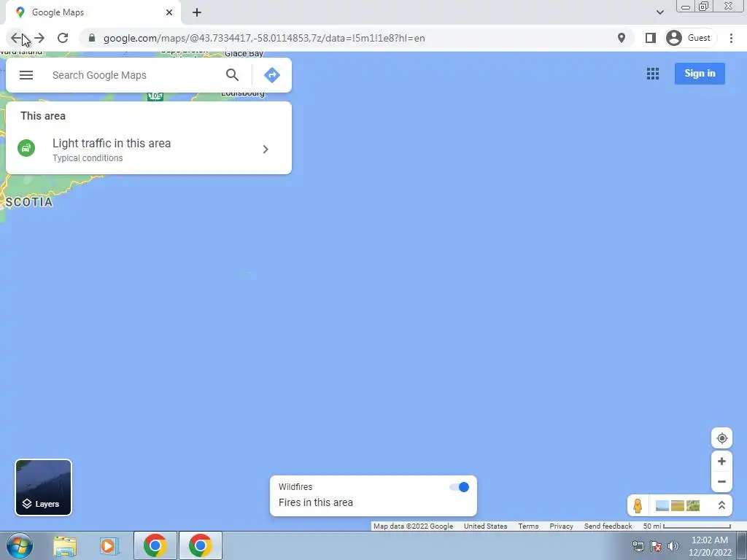Open File Explorer from the taskbar
This screenshot has height=560, width=747.
[65, 545]
